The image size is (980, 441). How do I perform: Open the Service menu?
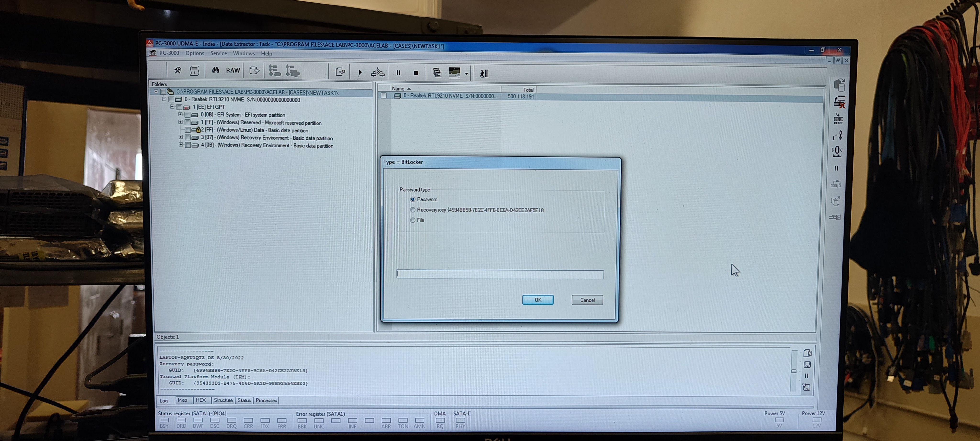tap(218, 53)
